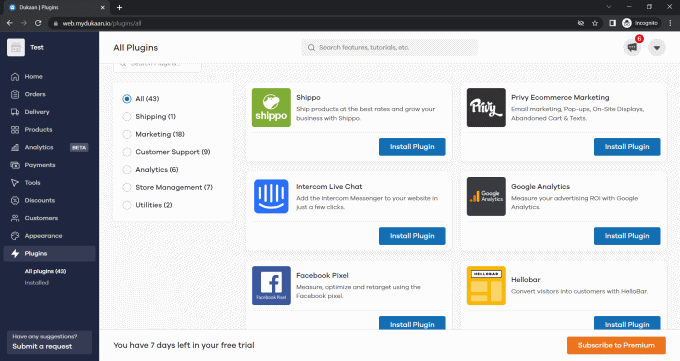This screenshot has width=680, height=361.
Task: Open All plugins (43) submenu
Action: click(x=46, y=272)
